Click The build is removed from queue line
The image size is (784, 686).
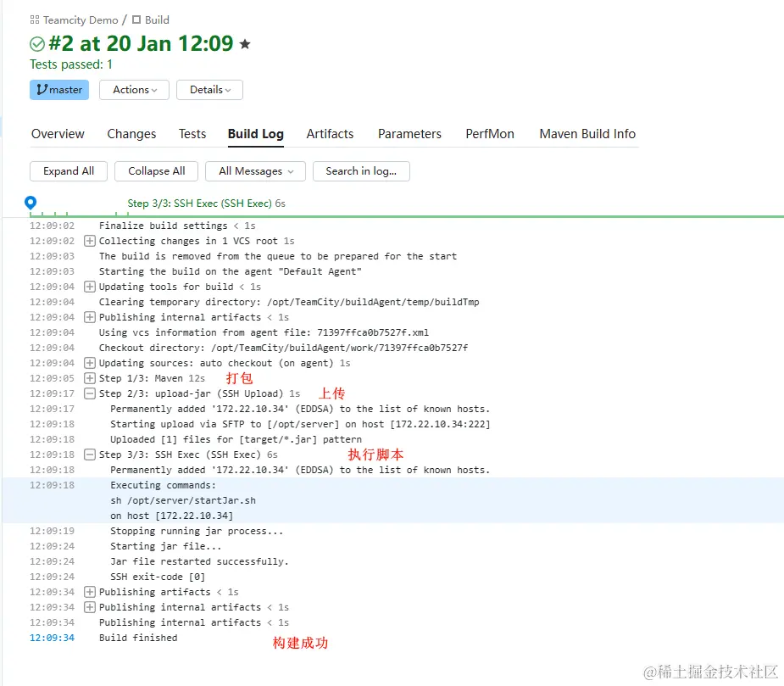pos(278,256)
